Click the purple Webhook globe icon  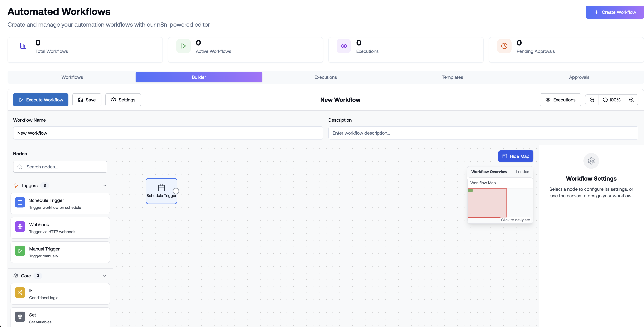(x=20, y=227)
